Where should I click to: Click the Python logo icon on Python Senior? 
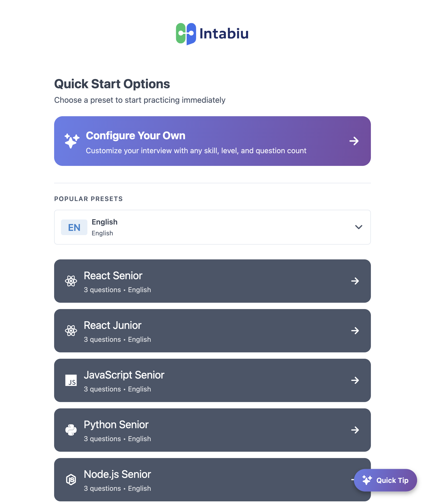tap(71, 430)
